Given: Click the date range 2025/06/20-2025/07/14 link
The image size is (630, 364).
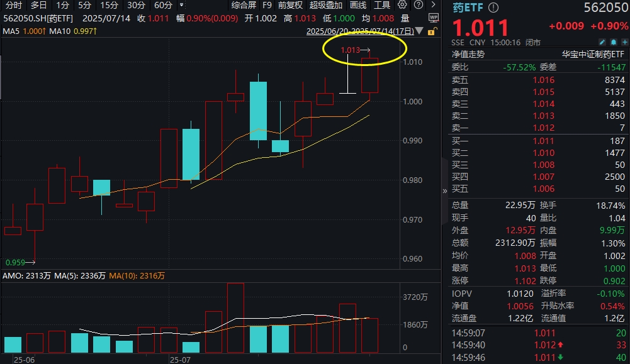Looking at the screenshot, I should click(360, 31).
